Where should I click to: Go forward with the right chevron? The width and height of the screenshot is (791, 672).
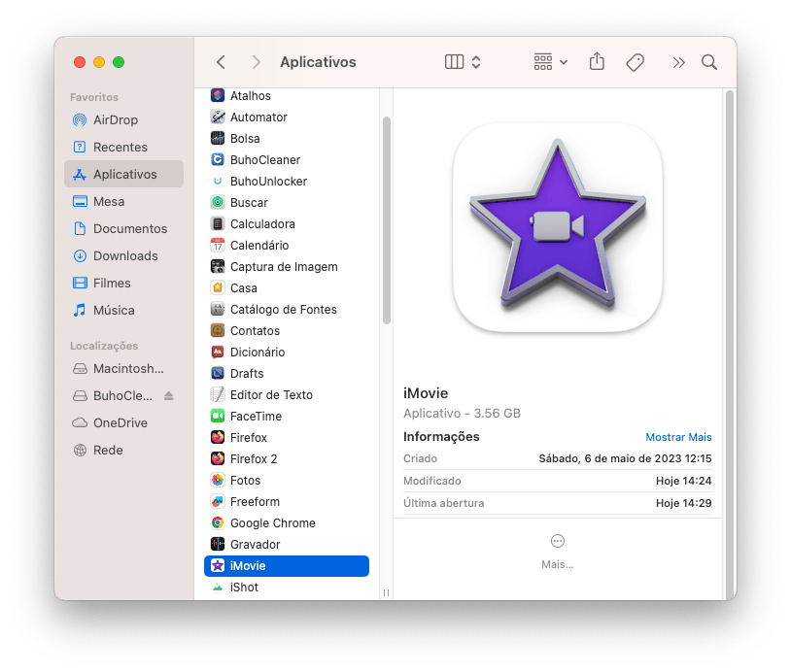pos(256,62)
